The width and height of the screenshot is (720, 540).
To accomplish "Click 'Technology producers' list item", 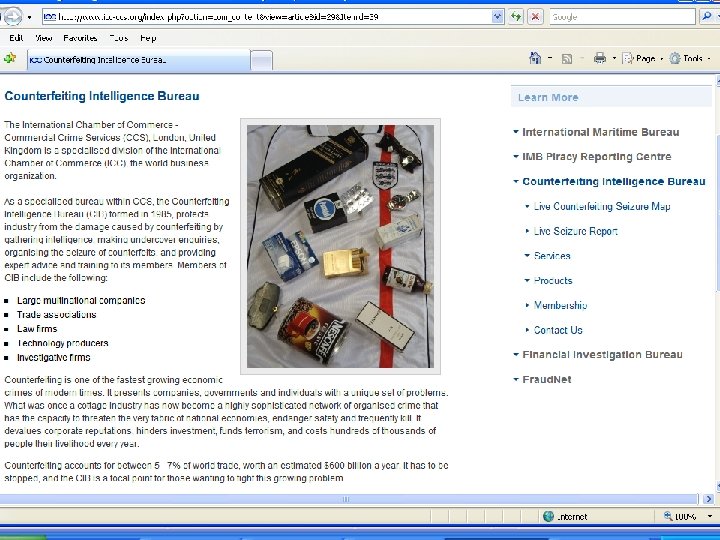I will [63, 343].
